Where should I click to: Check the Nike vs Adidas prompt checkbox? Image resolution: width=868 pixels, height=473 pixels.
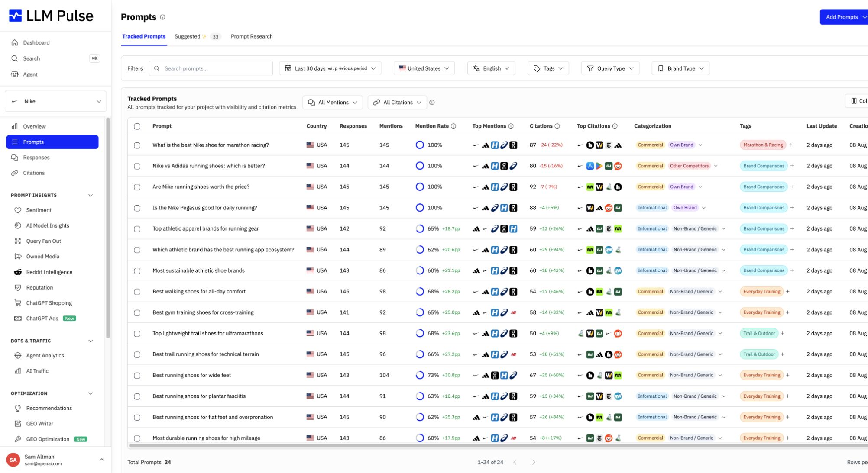point(137,166)
